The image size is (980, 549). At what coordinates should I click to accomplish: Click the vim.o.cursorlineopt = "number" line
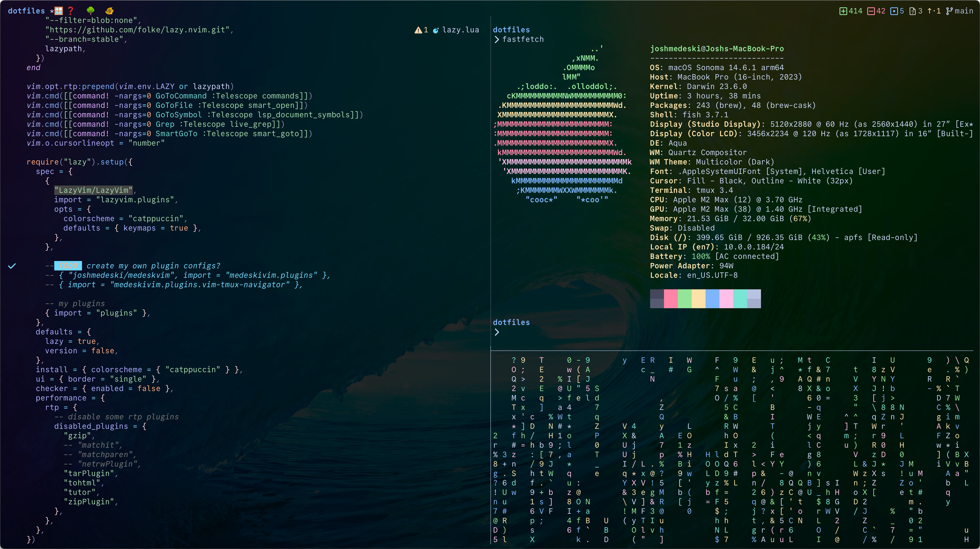click(95, 143)
